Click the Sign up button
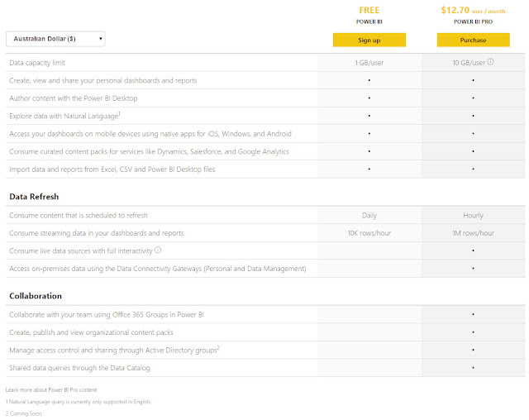The height and width of the screenshot is (420, 529). (x=369, y=40)
